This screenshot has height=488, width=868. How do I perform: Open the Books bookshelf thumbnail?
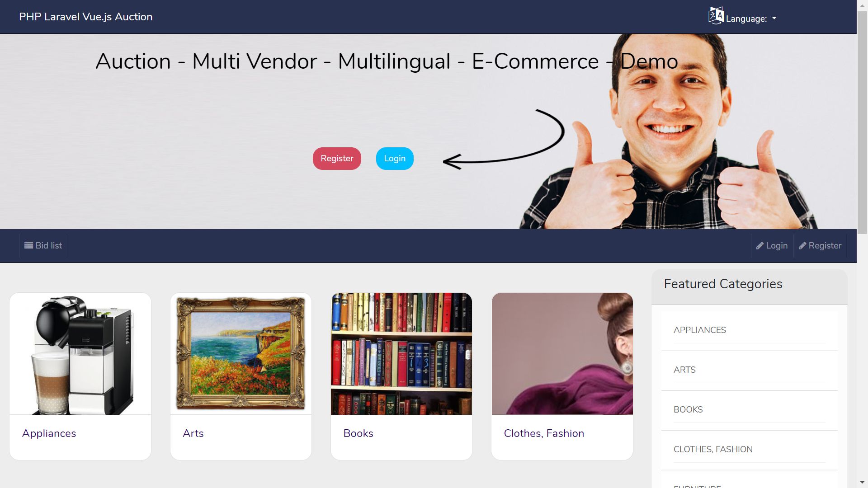point(401,354)
